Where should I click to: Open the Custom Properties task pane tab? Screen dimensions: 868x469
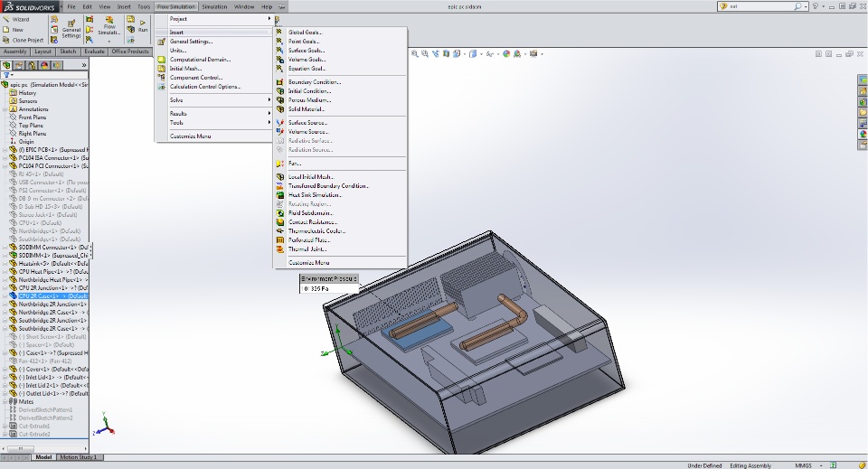(863, 145)
